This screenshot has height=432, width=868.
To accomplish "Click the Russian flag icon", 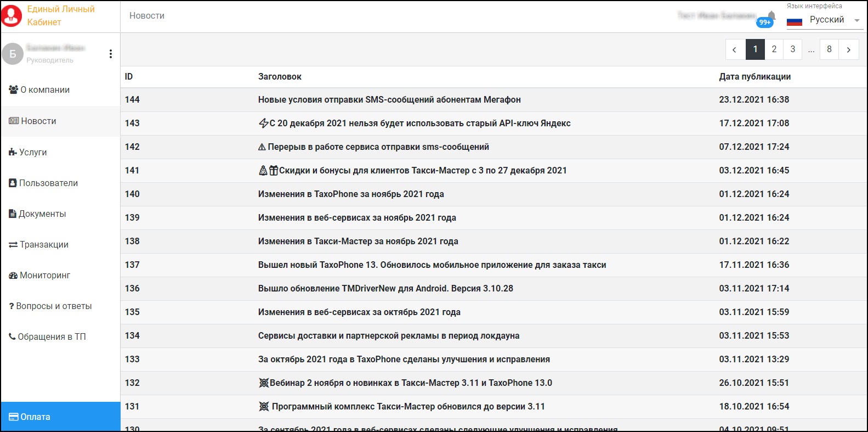I will 794,21.
